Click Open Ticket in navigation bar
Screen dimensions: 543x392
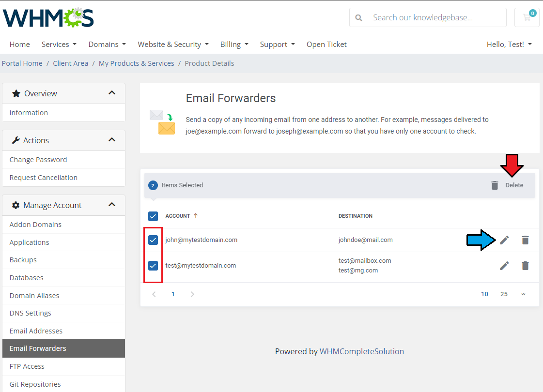(326, 45)
